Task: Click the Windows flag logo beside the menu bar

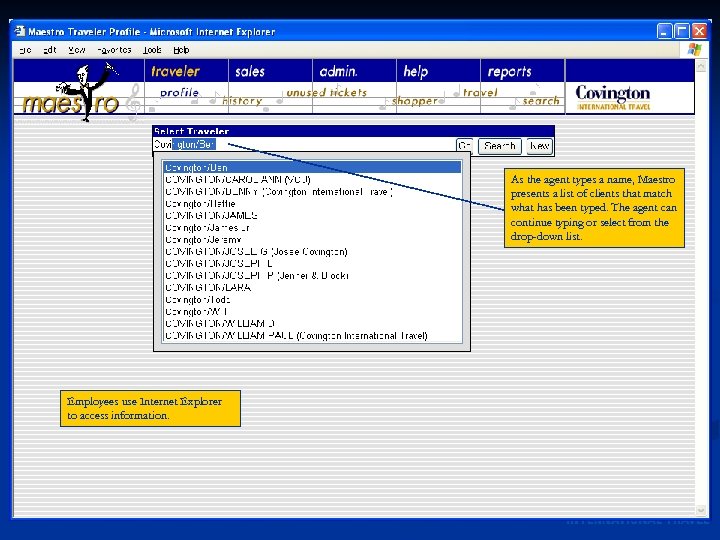Action: tap(694, 50)
